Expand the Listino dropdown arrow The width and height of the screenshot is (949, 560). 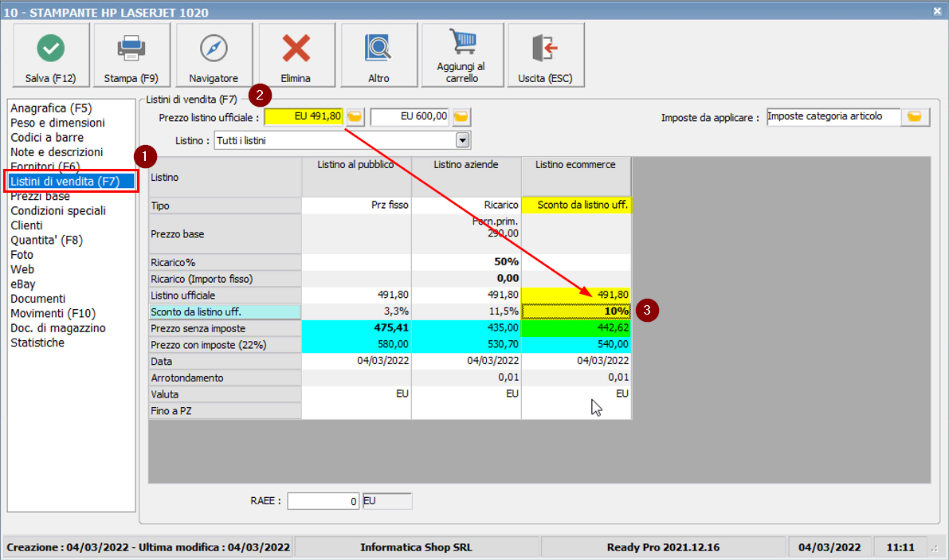[x=462, y=141]
